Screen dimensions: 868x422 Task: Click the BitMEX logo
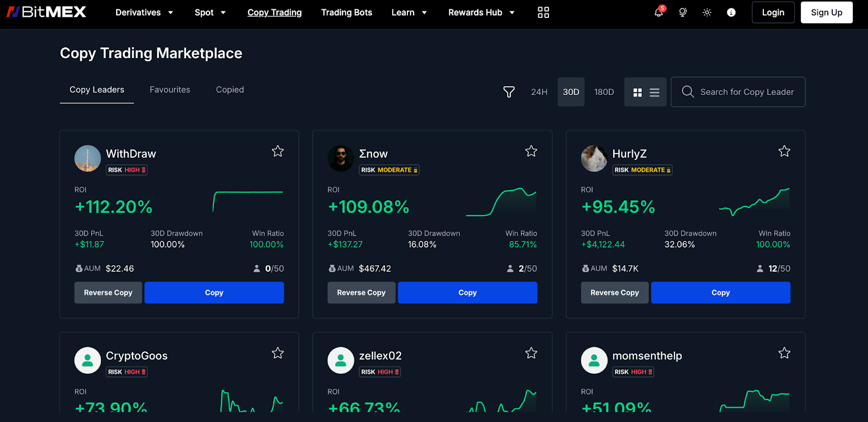click(x=46, y=12)
